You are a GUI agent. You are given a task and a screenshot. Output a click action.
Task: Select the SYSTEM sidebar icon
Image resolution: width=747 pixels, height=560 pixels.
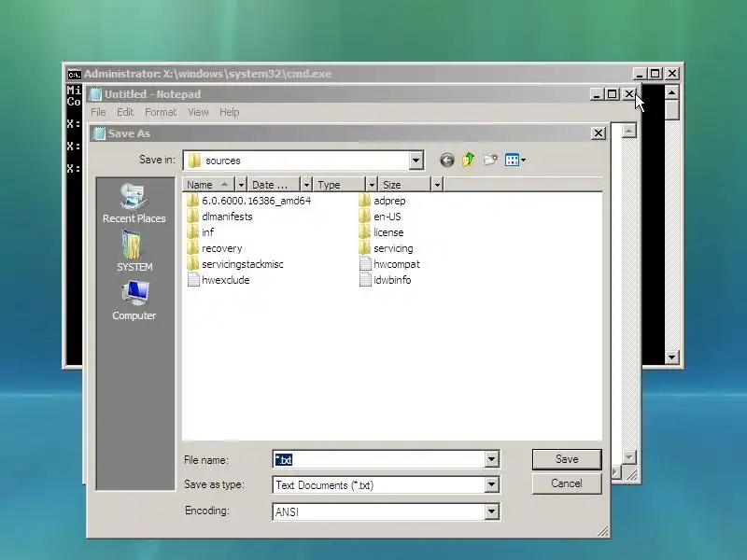(134, 252)
